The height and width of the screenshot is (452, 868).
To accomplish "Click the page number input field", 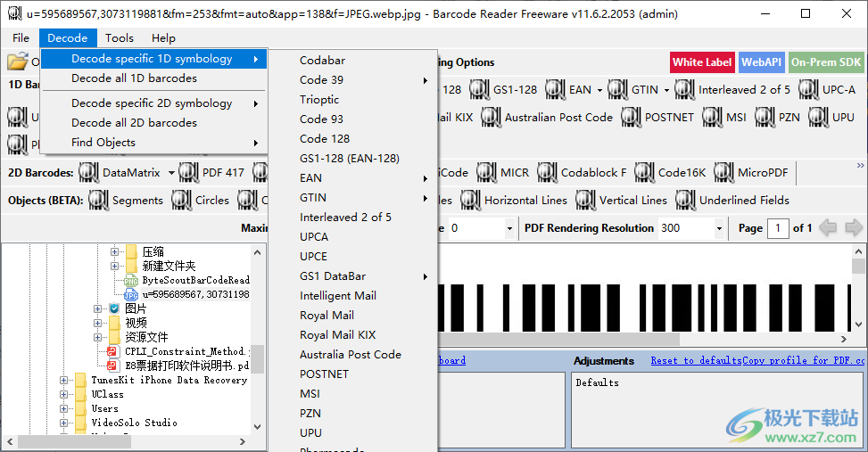I will [x=778, y=228].
